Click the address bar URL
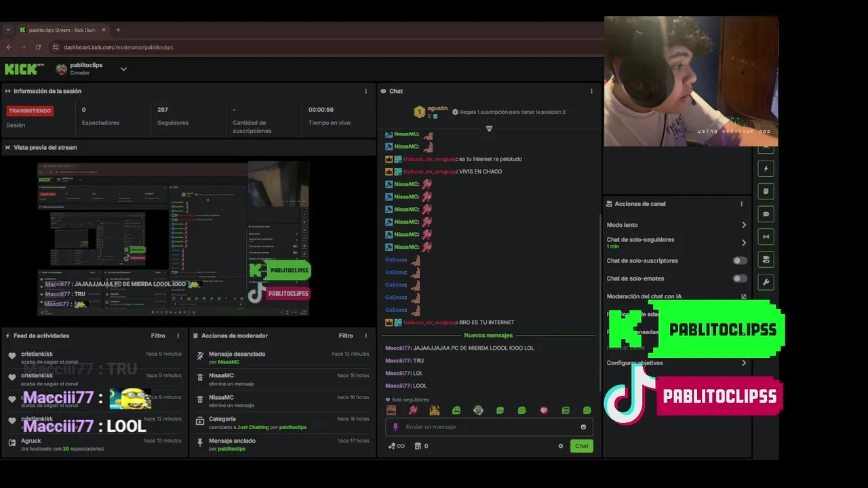The height and width of the screenshot is (488, 868). click(x=118, y=47)
